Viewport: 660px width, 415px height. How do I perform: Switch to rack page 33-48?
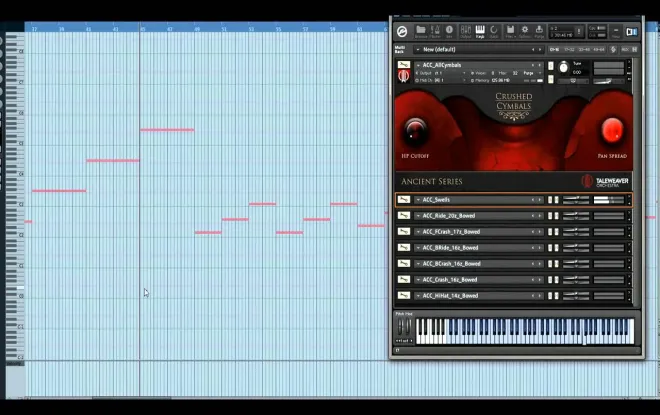click(x=584, y=50)
